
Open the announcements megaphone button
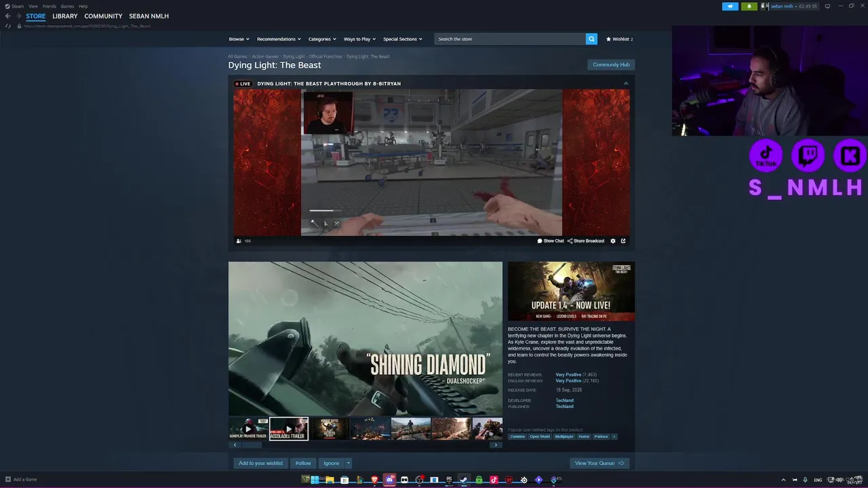(730, 6)
